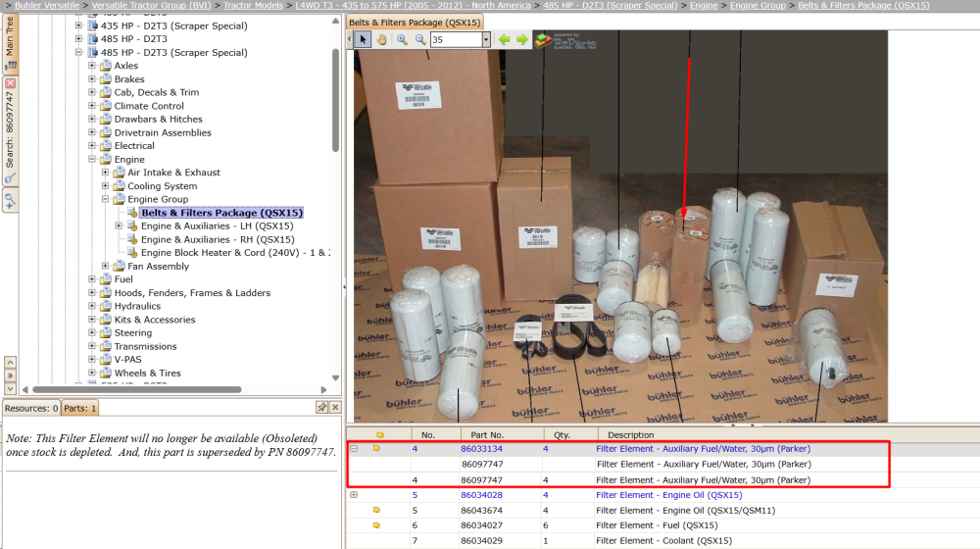
Task: Select the Wheels & Tires tree item
Action: 148,374
